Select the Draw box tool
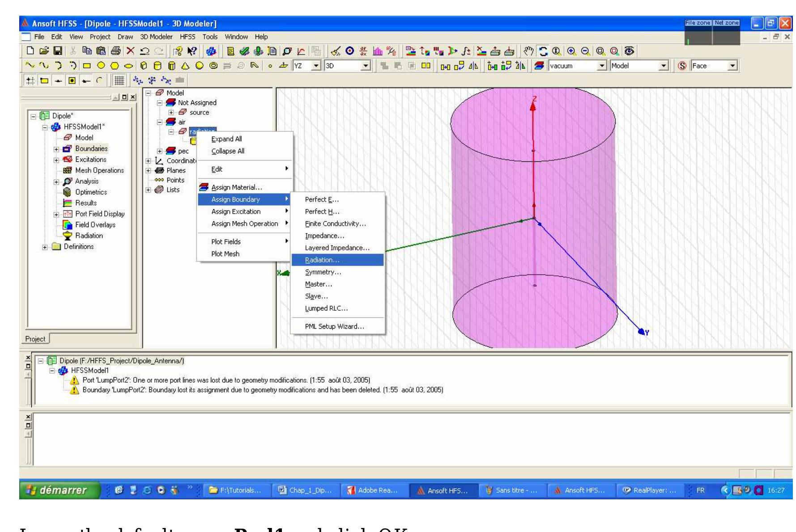 tap(143, 66)
